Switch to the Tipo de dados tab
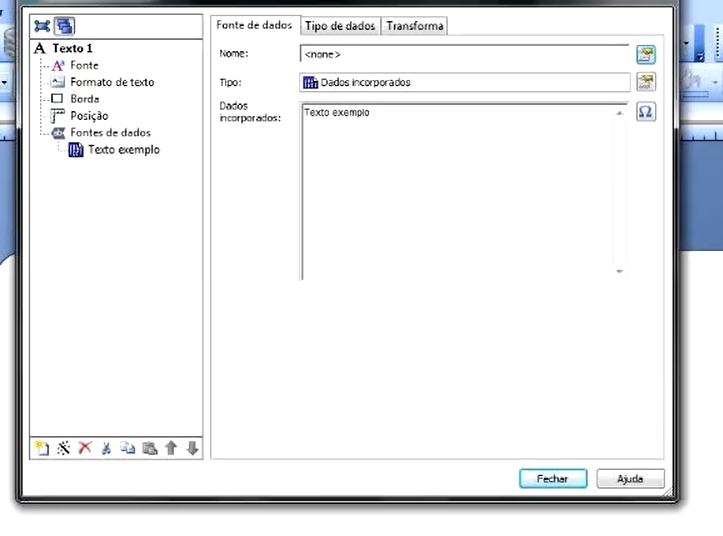 [340, 26]
